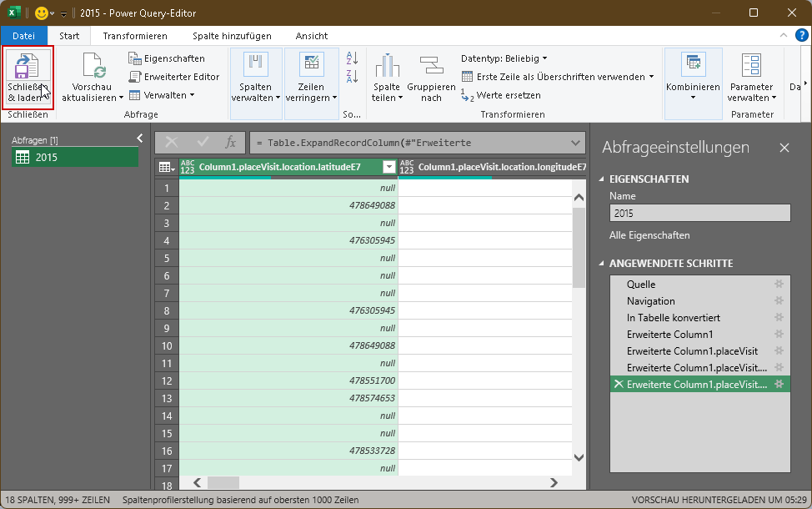812x509 pixels.
Task: Open filter dropdown for latitudeE7 column
Action: 388,167
